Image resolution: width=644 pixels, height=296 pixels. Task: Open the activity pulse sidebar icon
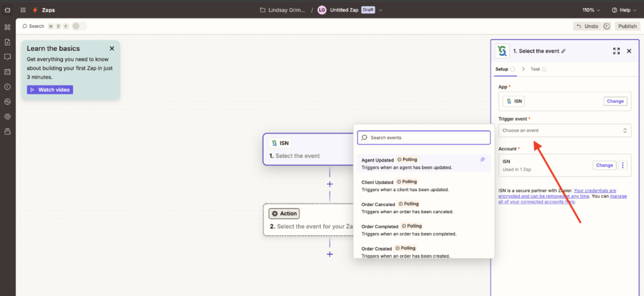pos(8,101)
